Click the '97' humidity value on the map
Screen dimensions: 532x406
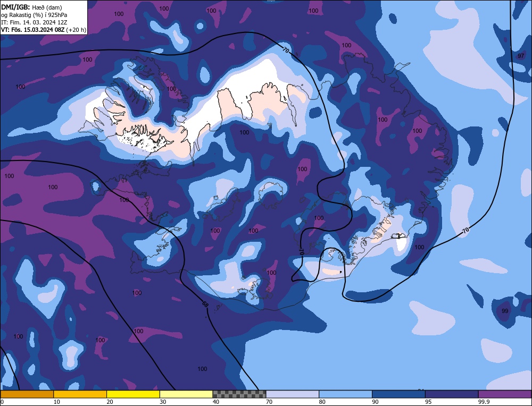(x=521, y=56)
